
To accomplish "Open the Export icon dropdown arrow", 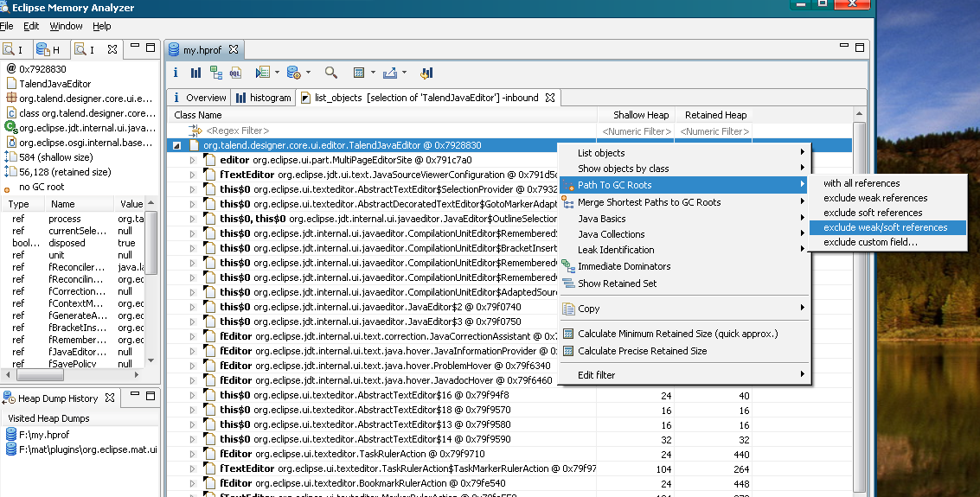I will [x=404, y=73].
